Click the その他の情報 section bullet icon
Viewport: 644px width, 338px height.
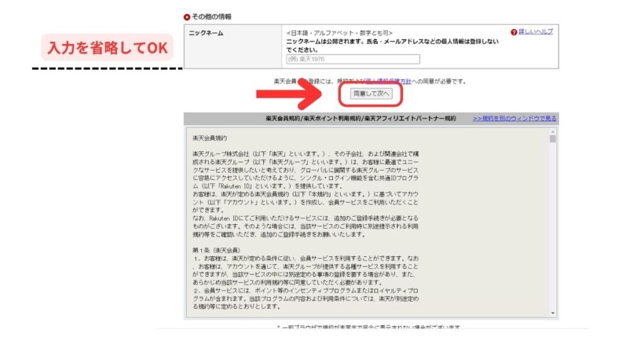point(187,17)
